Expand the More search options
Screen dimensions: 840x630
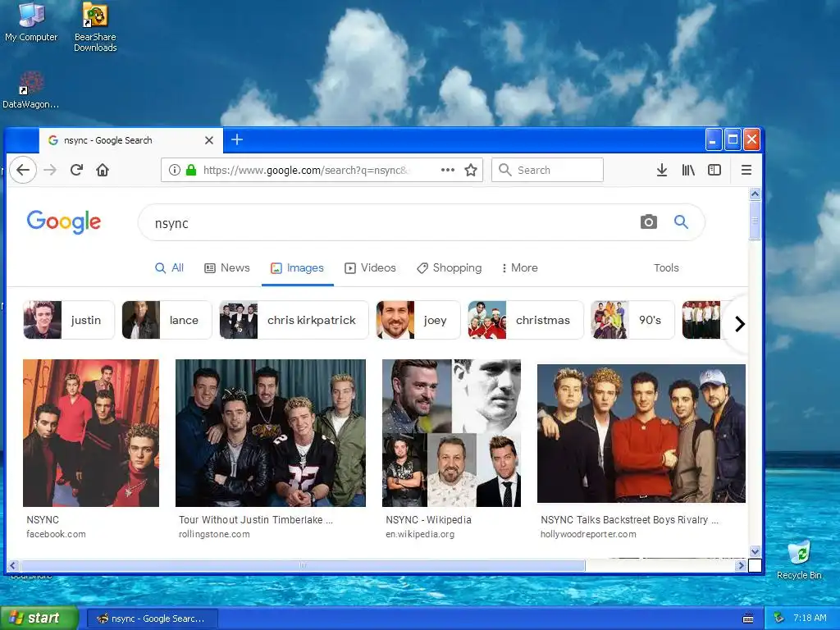(x=519, y=268)
